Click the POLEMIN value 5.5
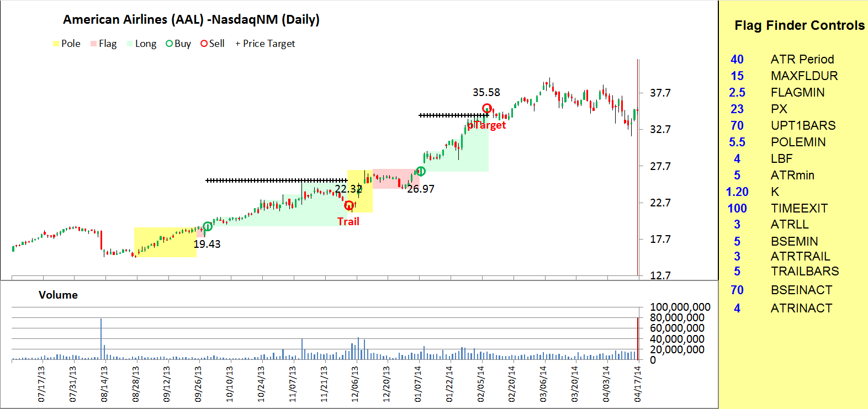868x409 pixels. pyautogui.click(x=737, y=142)
